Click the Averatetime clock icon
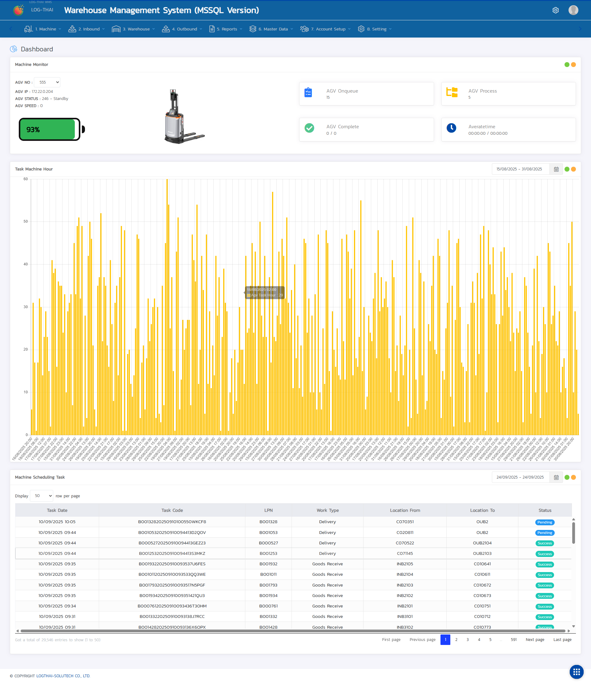591x700 pixels. (x=451, y=128)
